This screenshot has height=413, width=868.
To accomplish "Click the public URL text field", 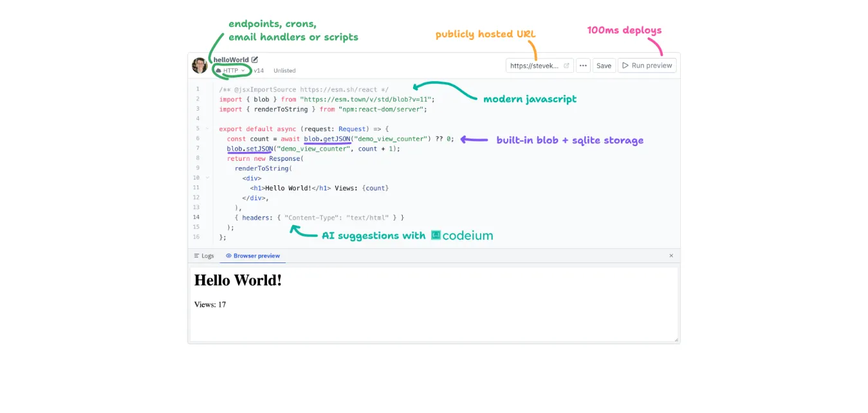I will point(535,66).
